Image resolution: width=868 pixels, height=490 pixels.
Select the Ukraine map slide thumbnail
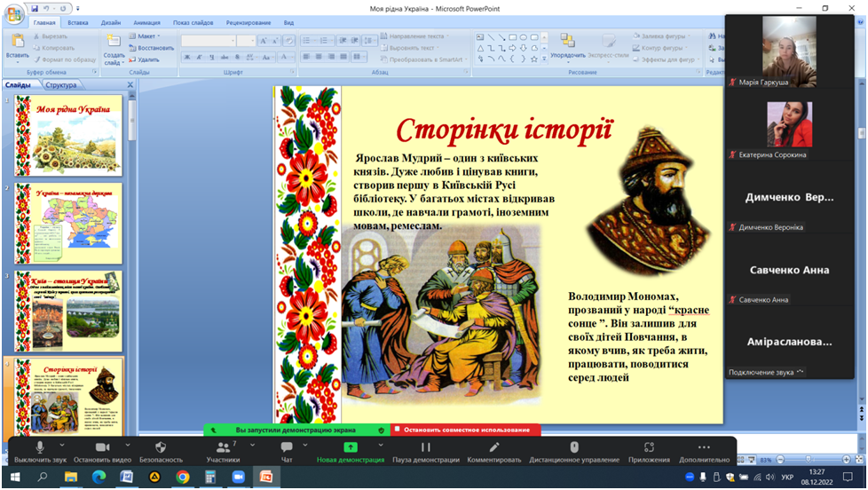coord(69,217)
